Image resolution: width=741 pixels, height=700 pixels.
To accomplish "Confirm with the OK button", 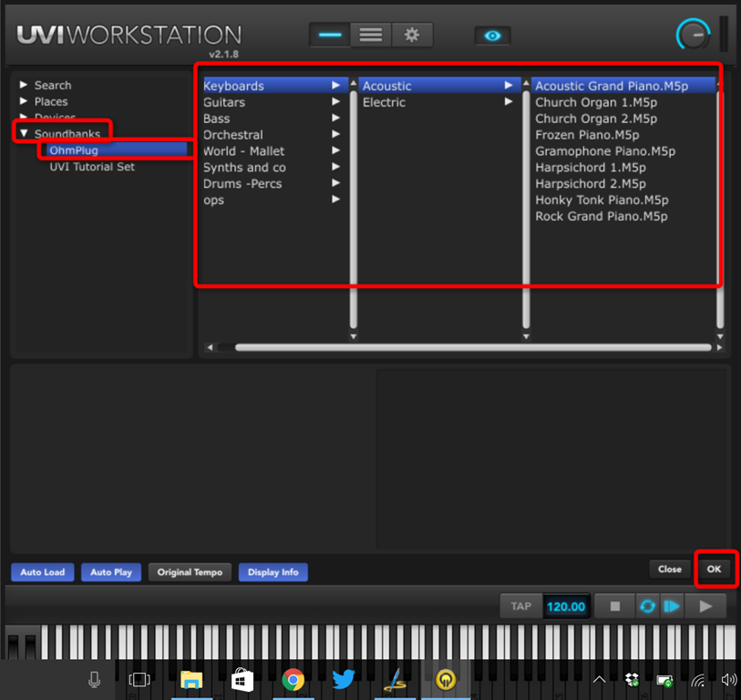I will coord(714,569).
